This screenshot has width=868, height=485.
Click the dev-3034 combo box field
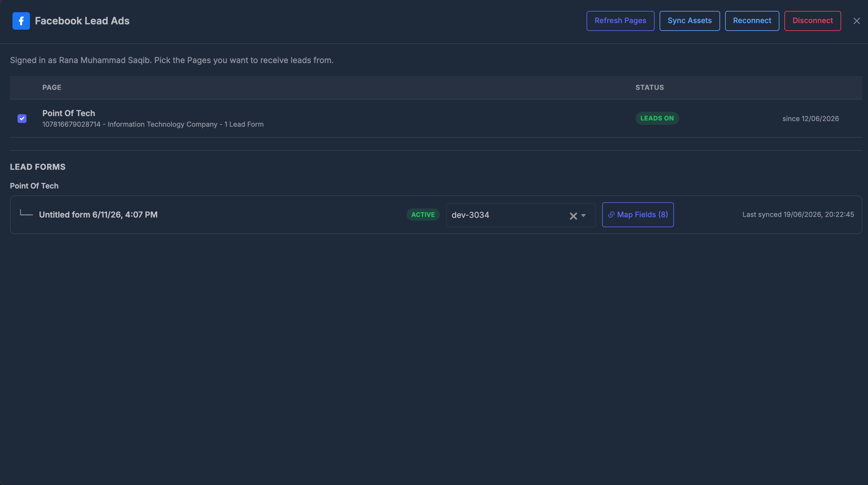pyautogui.click(x=521, y=215)
